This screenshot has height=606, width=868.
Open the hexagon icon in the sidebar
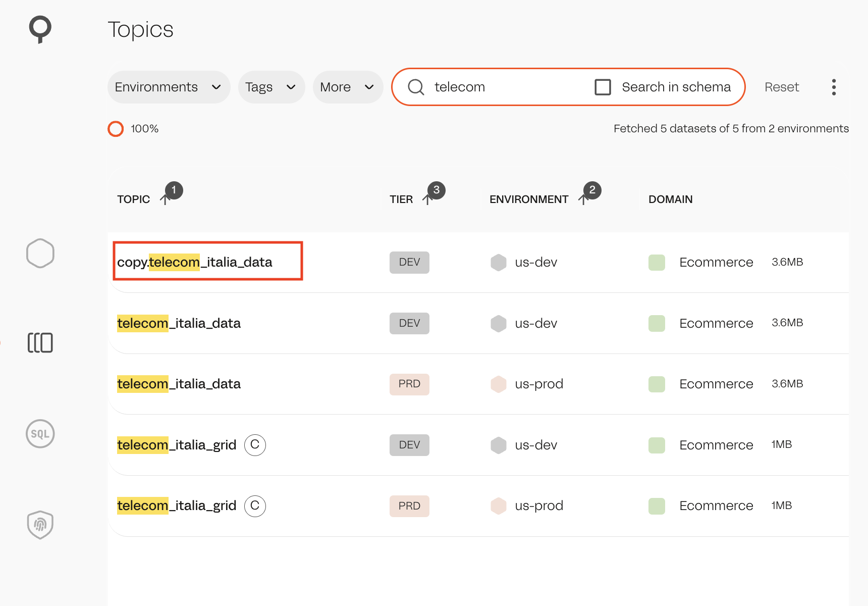coord(40,253)
